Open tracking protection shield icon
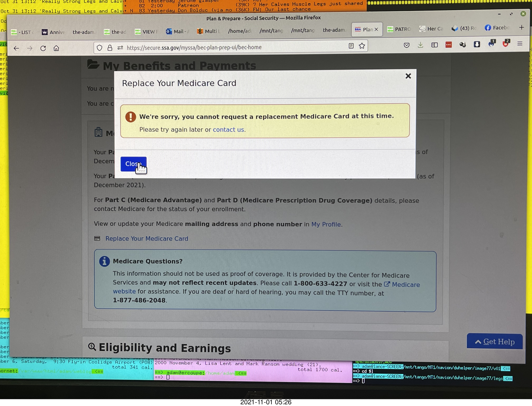532x406 pixels. (x=99, y=48)
